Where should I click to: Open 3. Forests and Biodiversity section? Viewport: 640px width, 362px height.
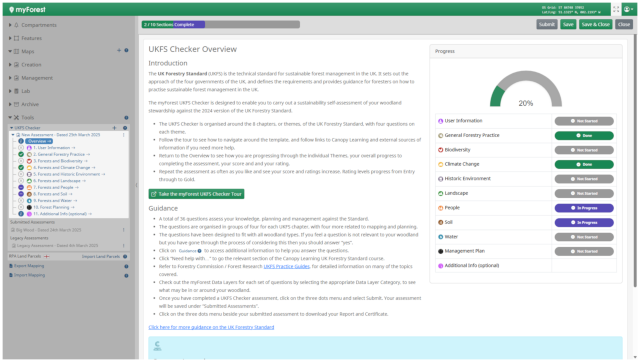[60, 161]
